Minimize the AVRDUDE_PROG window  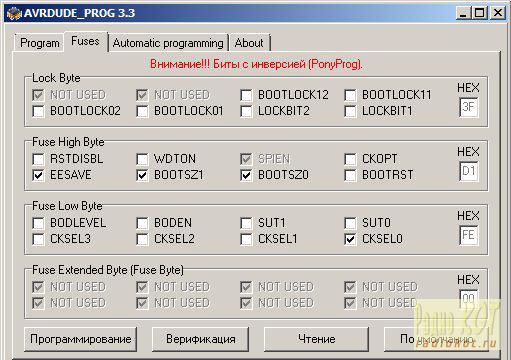pyautogui.click(x=463, y=13)
